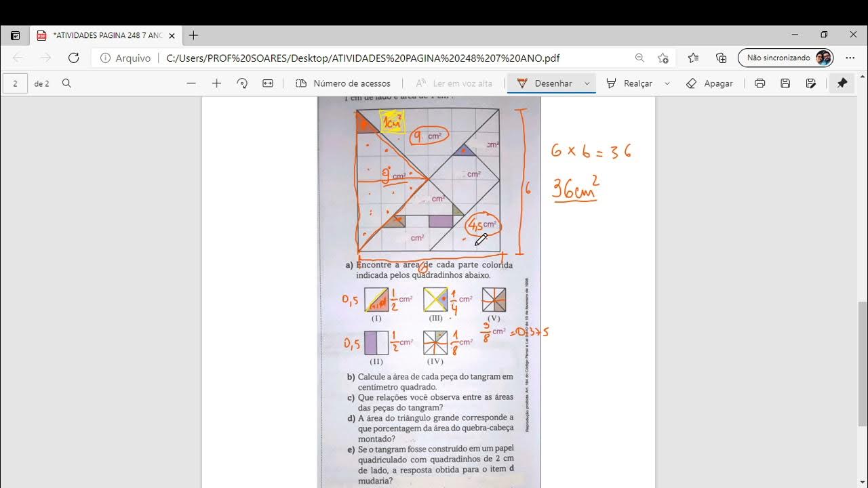868x488 pixels.
Task: Close the ATIVIDADES PAGINA 248 tab
Action: [172, 35]
